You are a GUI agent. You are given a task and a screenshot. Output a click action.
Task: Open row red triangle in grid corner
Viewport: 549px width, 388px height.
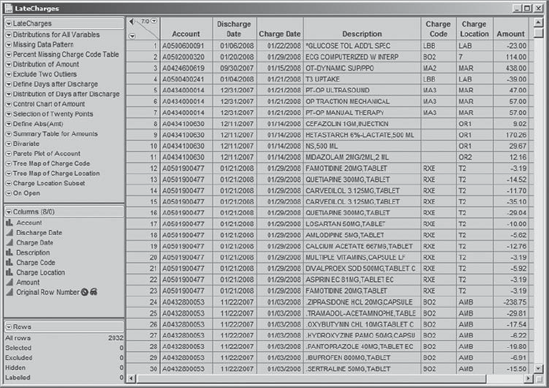132,36
